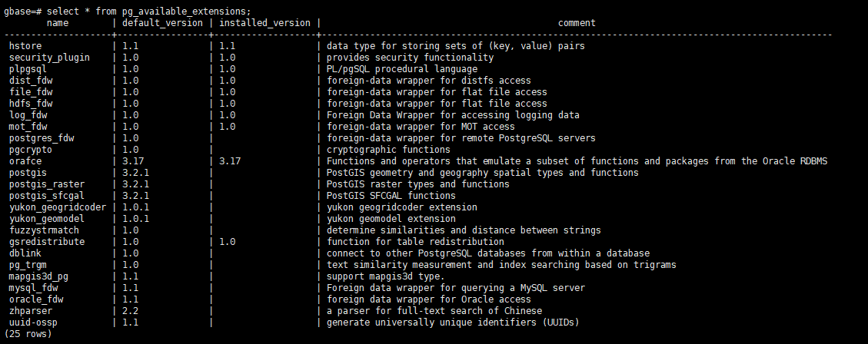This screenshot has height=344, width=868.
Task: Select the security_plugin row name
Action: [49, 58]
